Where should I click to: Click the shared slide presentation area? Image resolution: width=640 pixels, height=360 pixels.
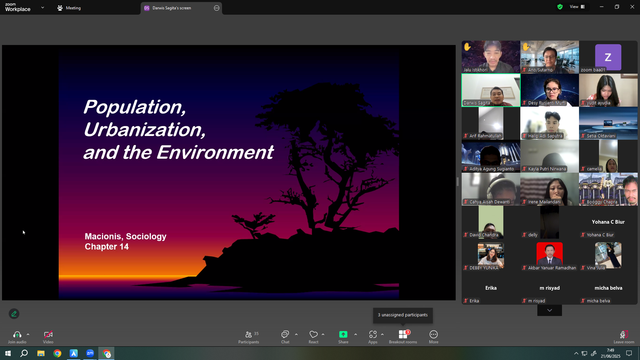pos(229,172)
